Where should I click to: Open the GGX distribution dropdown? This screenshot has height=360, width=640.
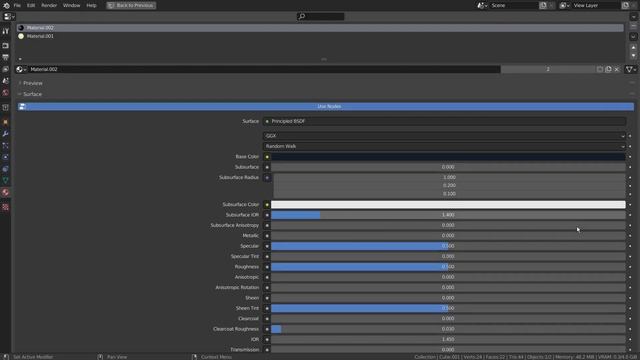pos(444,136)
